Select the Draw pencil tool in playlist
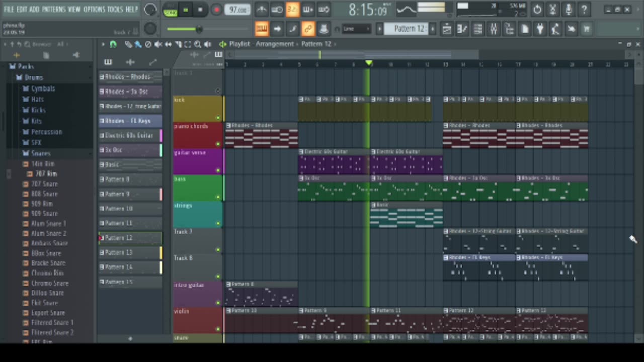 [x=128, y=44]
